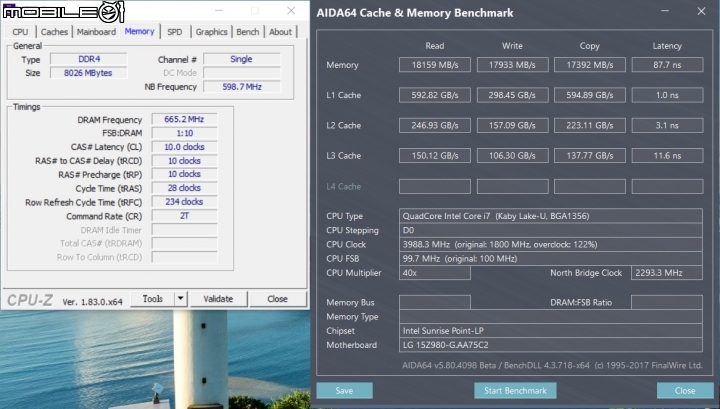The width and height of the screenshot is (720, 409).
Task: Click the L3 Cache Copy value 137.77 GB/s
Action: [x=590, y=156]
